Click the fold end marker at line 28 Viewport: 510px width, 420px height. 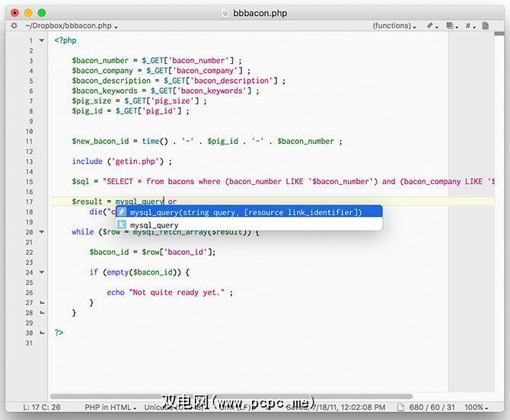(42, 313)
